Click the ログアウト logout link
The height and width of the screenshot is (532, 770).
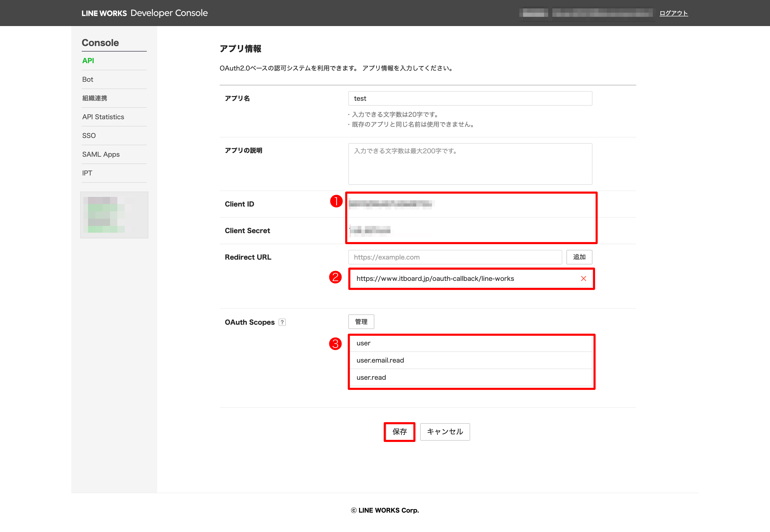(673, 13)
